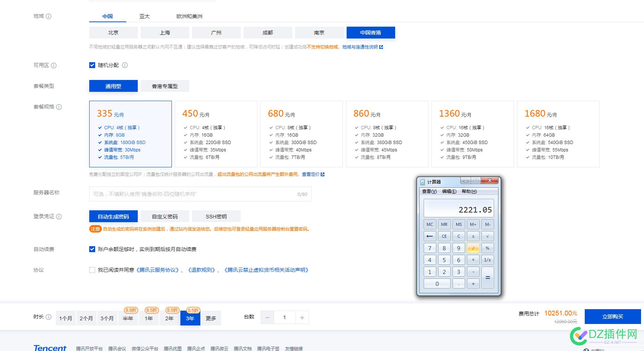Switch to the 亚太 region tab

pos(144,16)
